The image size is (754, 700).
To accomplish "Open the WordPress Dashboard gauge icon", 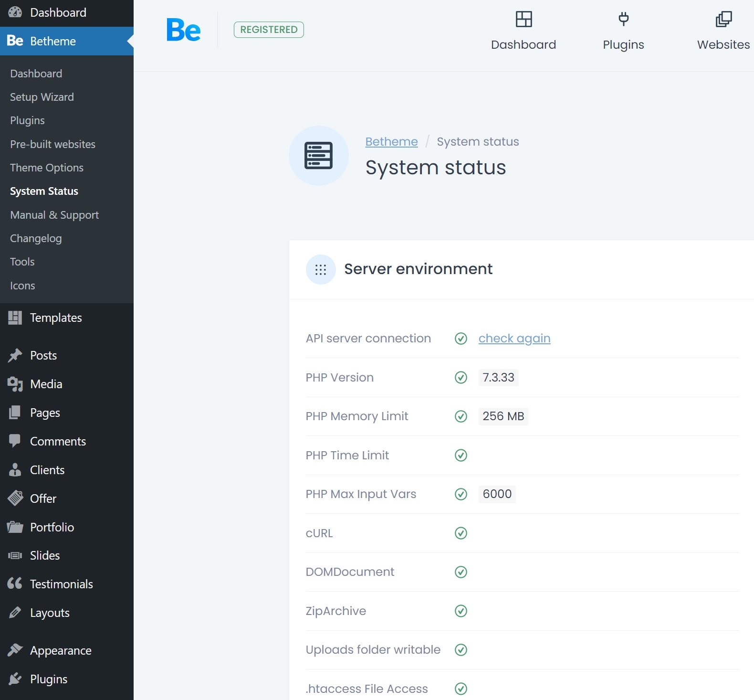I will 15,12.
